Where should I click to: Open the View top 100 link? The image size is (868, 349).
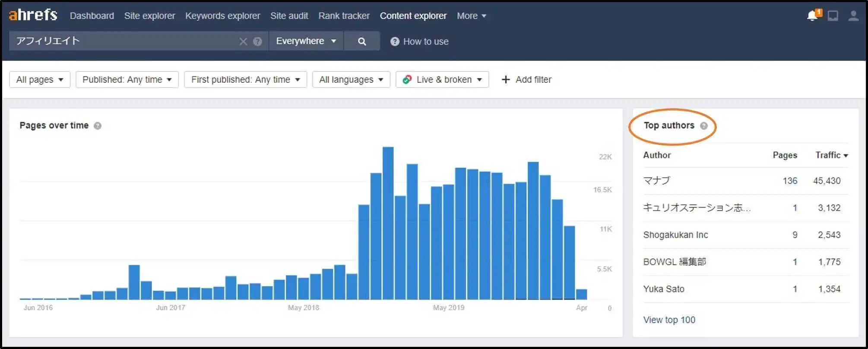click(x=669, y=320)
